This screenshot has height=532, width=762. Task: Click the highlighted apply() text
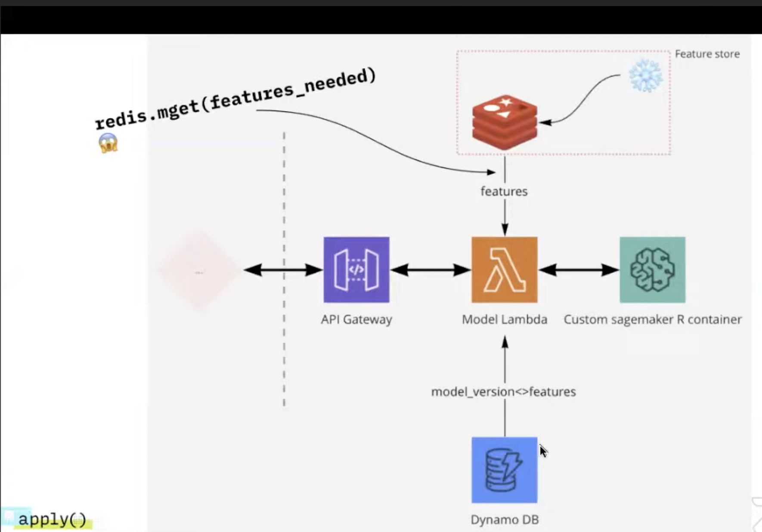[x=53, y=520]
